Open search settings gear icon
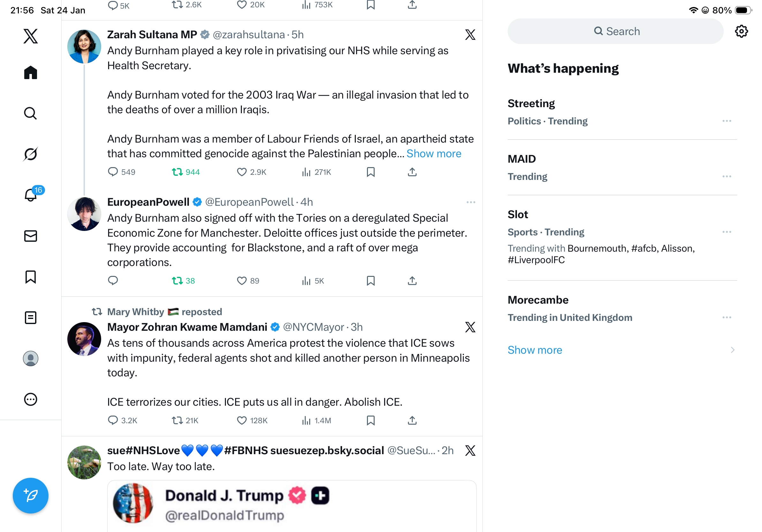The width and height of the screenshot is (762, 532). 741,32
